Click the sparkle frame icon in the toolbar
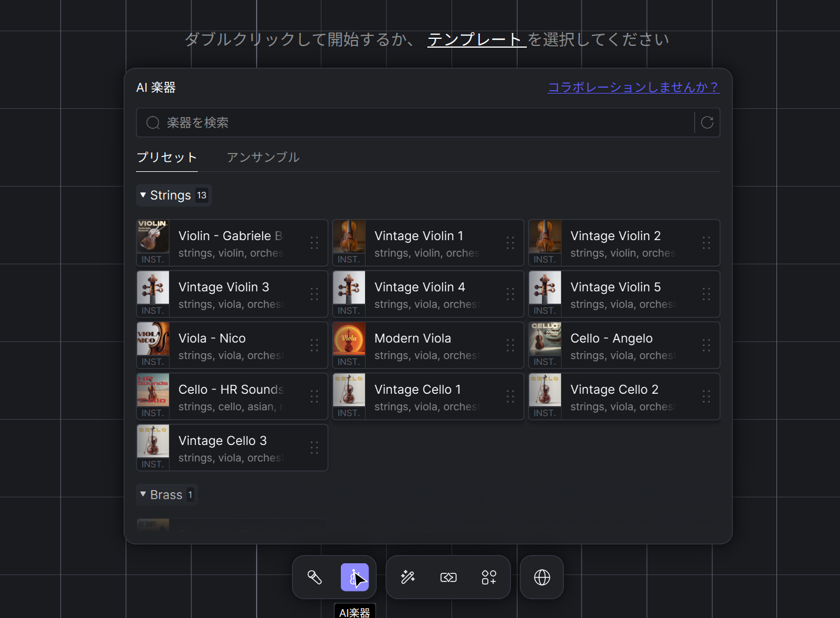840x618 pixels. pos(449,577)
